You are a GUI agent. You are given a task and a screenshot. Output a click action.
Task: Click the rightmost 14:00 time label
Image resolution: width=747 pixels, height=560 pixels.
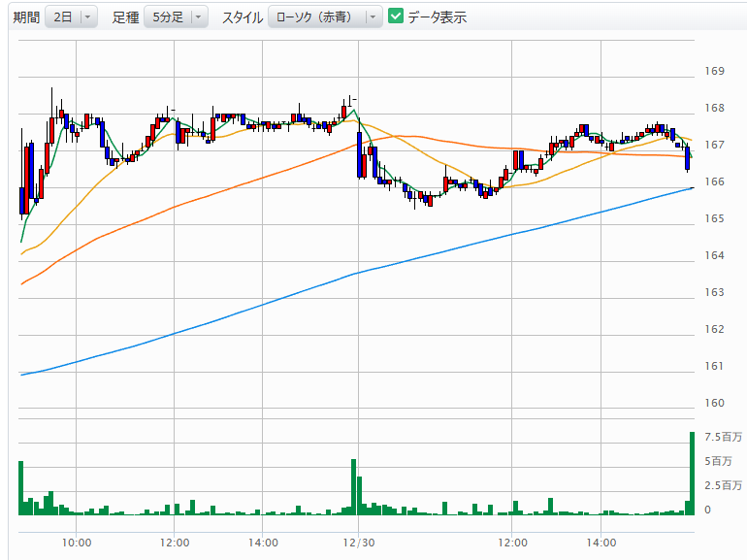[601, 543]
